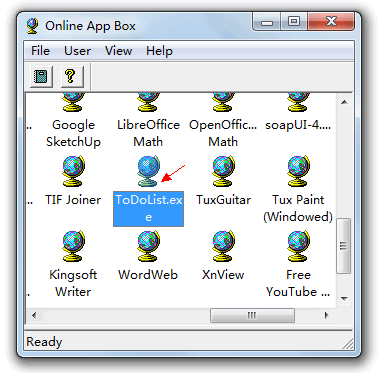
Task: Click the Tux Paint (Windowed) label
Action: (298, 208)
